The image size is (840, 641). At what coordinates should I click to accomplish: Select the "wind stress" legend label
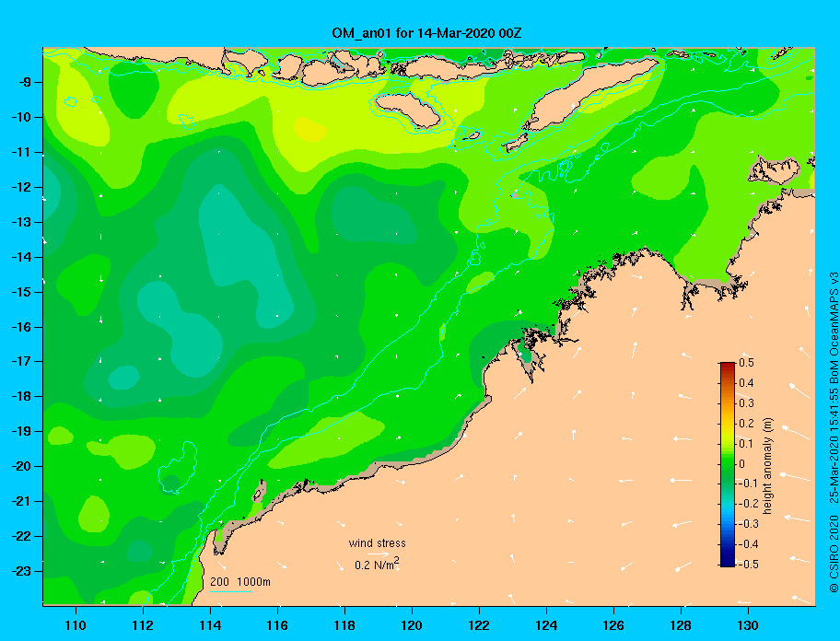[377, 543]
